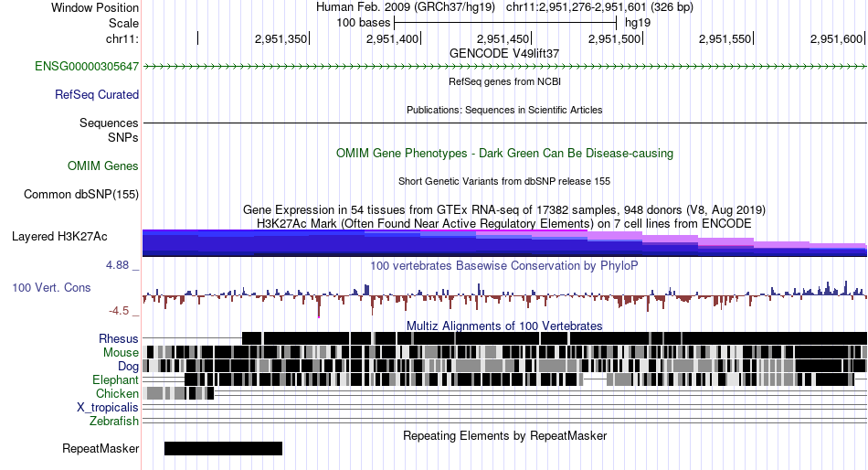Open the Layered H3K27Ac track label
The image size is (868, 470).
point(59,237)
